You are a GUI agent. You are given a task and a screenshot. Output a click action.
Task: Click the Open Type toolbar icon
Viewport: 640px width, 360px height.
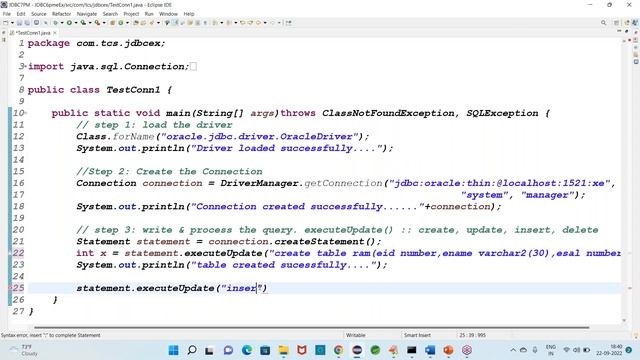136,23
